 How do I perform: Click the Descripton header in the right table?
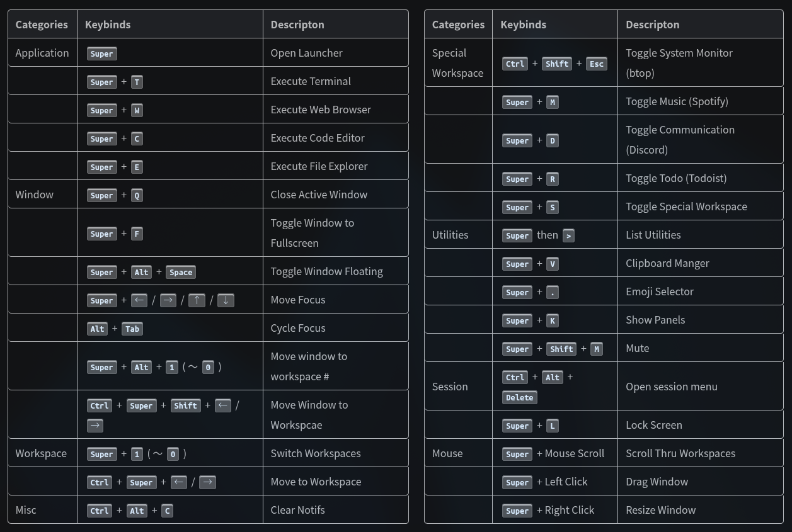coord(652,25)
